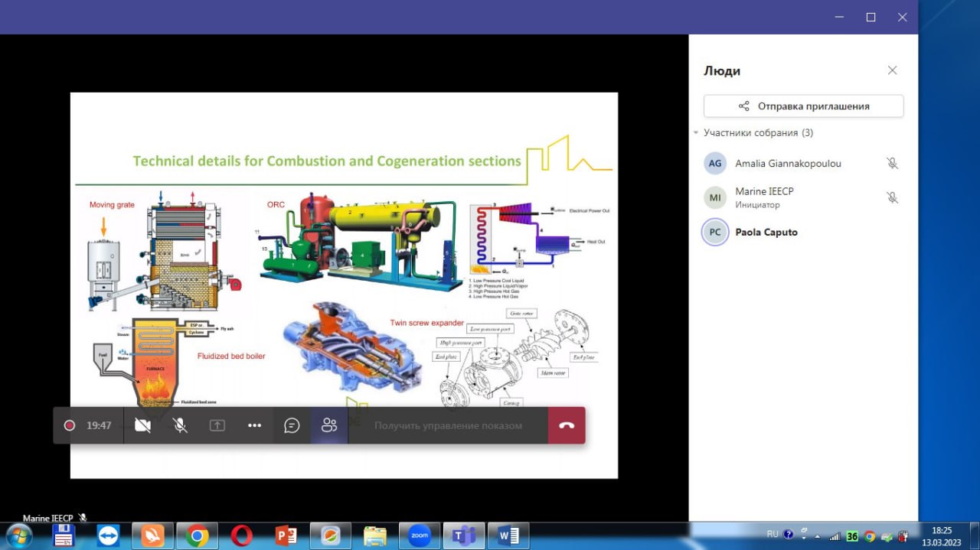Click the share screen icon
The height and width of the screenshot is (550, 980).
pos(217,426)
